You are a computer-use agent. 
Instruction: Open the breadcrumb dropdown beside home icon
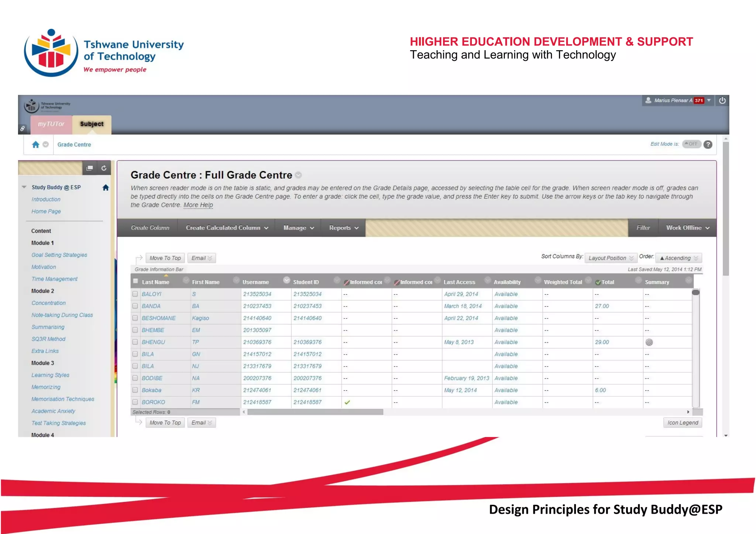point(45,145)
